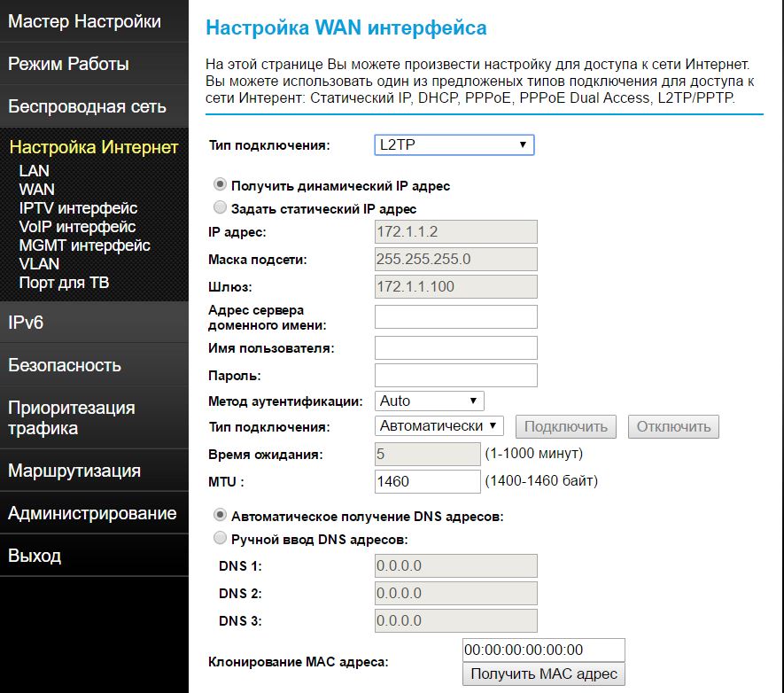Focus the Имя пользователя field
Viewport: 784px width, 693px height.
(456, 348)
